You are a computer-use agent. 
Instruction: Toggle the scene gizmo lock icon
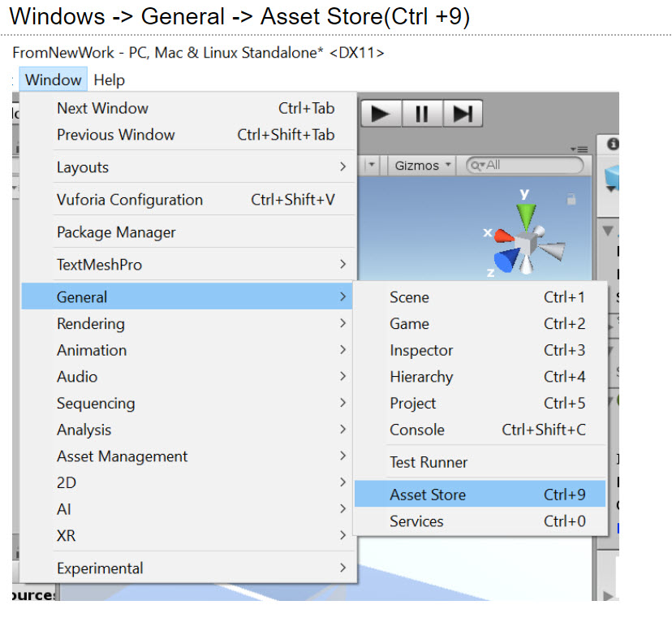pyautogui.click(x=571, y=199)
